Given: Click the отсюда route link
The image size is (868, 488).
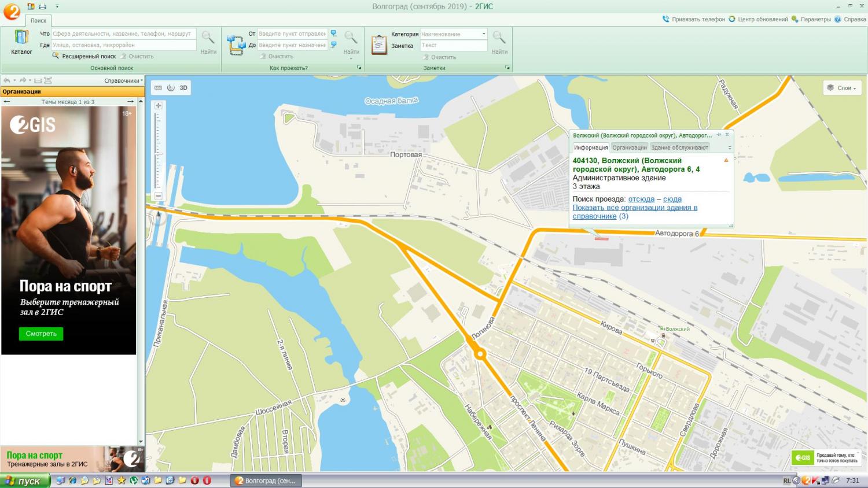Looking at the screenshot, I should click(641, 199).
